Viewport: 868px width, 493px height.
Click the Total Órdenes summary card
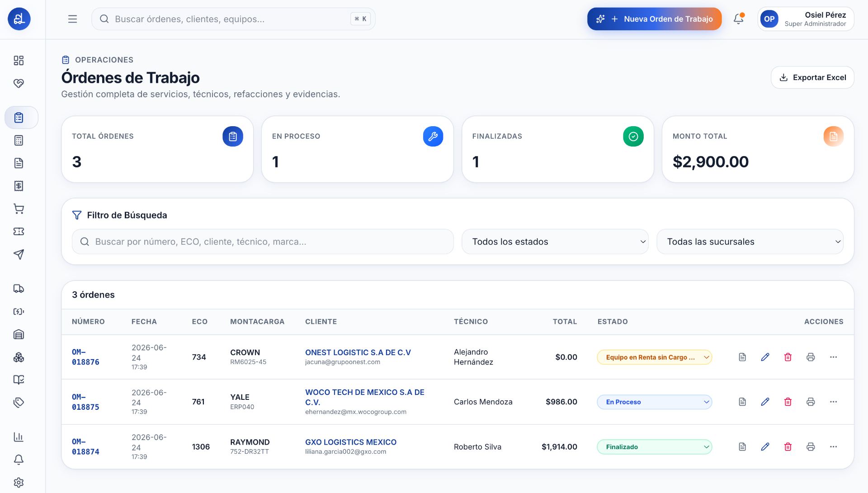point(157,149)
